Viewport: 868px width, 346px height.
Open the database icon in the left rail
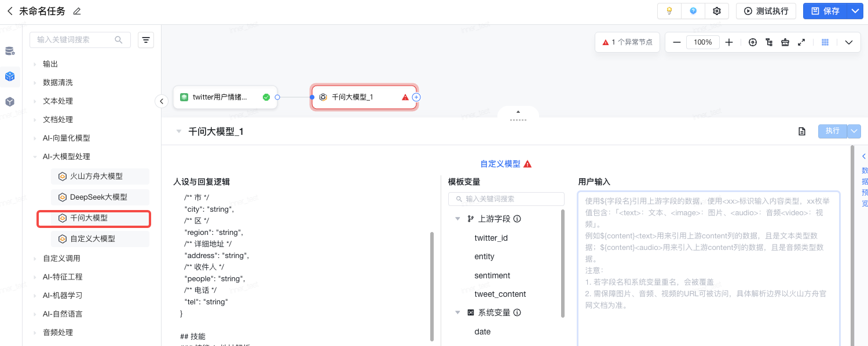[10, 51]
